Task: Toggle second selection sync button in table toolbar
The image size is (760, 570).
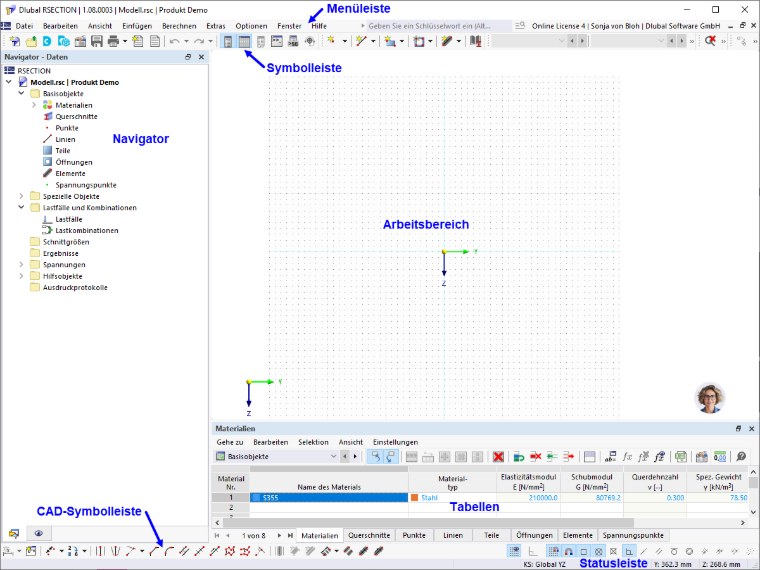Action: coord(391,456)
